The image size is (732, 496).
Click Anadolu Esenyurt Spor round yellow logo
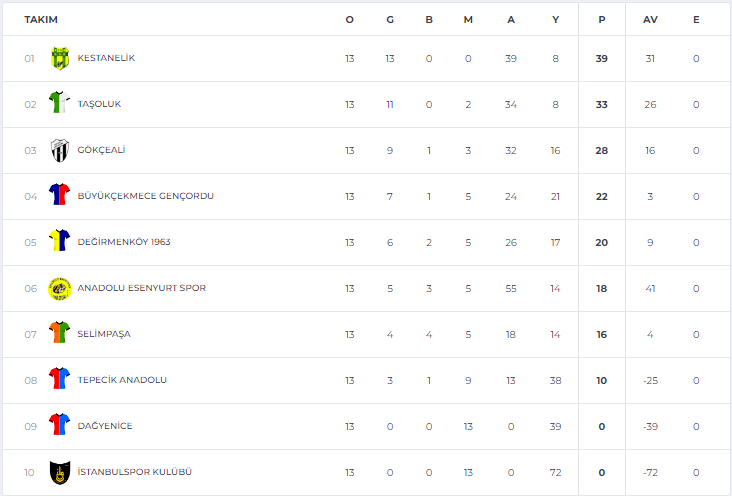click(60, 289)
